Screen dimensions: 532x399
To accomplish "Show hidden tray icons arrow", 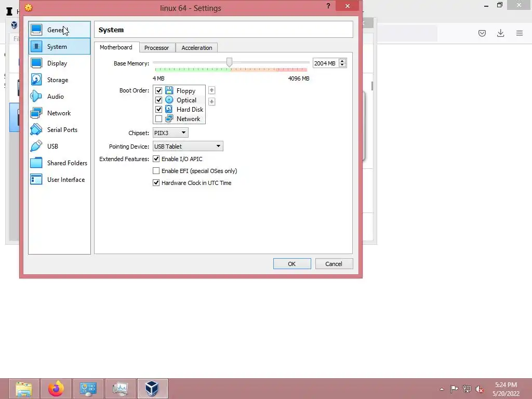I will pos(442,389).
